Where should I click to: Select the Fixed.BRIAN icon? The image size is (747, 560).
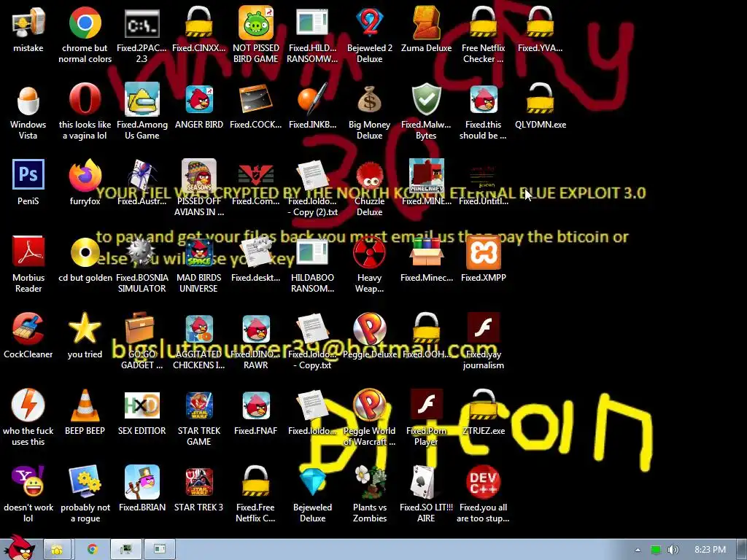pyautogui.click(x=142, y=482)
